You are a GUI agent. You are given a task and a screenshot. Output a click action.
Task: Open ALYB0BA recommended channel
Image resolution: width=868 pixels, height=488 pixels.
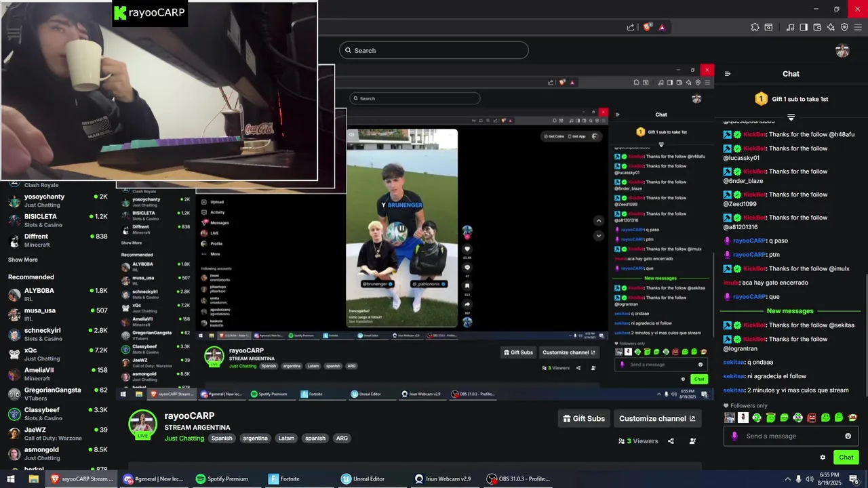coord(58,295)
